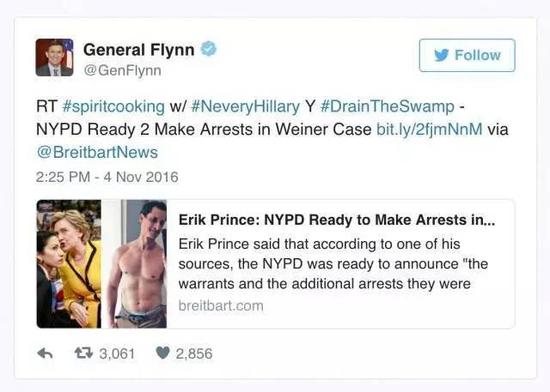This screenshot has width=550, height=392.
Task: Click the @GenFlynn handle
Action: pos(122,70)
